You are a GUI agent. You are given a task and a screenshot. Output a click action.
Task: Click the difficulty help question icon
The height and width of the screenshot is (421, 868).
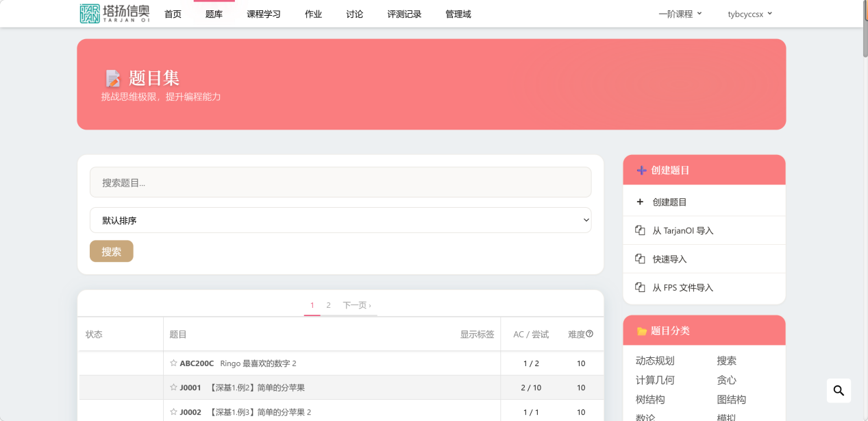589,334
